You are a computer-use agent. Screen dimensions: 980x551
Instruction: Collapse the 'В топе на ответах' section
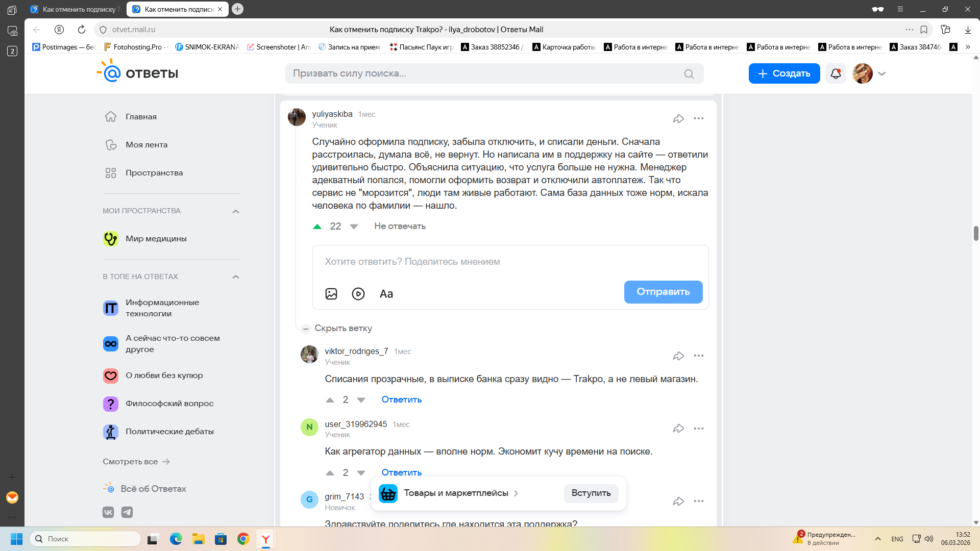click(236, 277)
